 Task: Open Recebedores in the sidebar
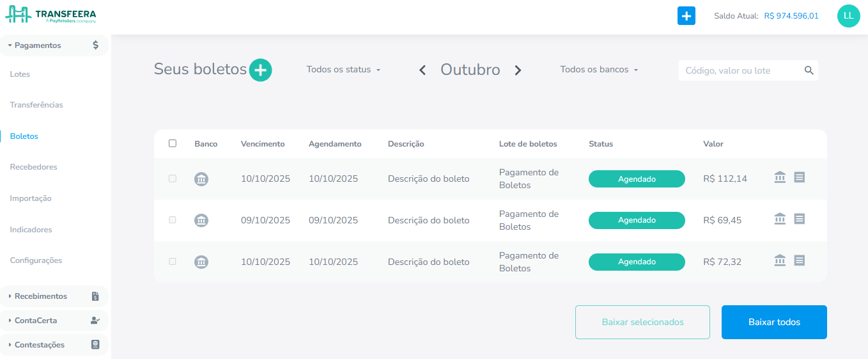point(34,167)
